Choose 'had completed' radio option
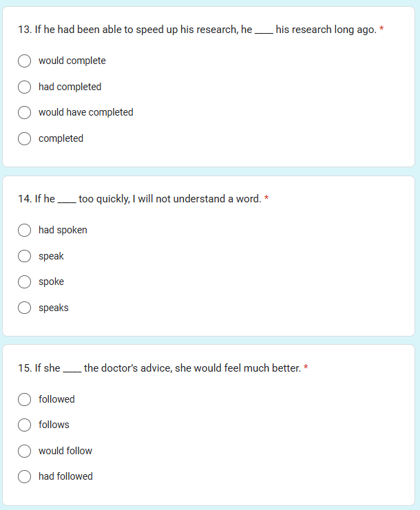Image resolution: width=420 pixels, height=510 pixels. pyautogui.click(x=24, y=87)
